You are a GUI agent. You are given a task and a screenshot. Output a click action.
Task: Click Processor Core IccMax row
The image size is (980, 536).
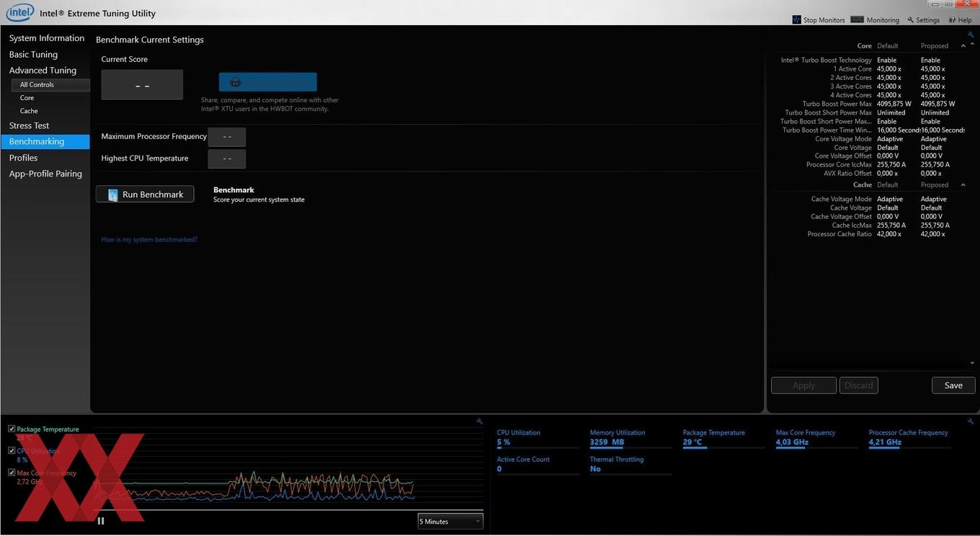(868, 165)
